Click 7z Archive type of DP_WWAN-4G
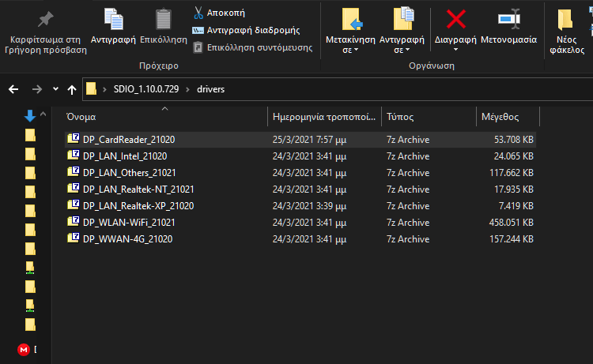Screen dimensions: 593x364 408,239
